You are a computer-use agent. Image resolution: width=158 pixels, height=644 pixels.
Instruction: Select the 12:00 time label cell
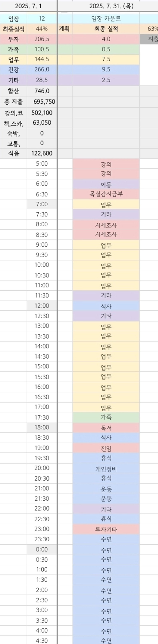pyautogui.click(x=42, y=305)
